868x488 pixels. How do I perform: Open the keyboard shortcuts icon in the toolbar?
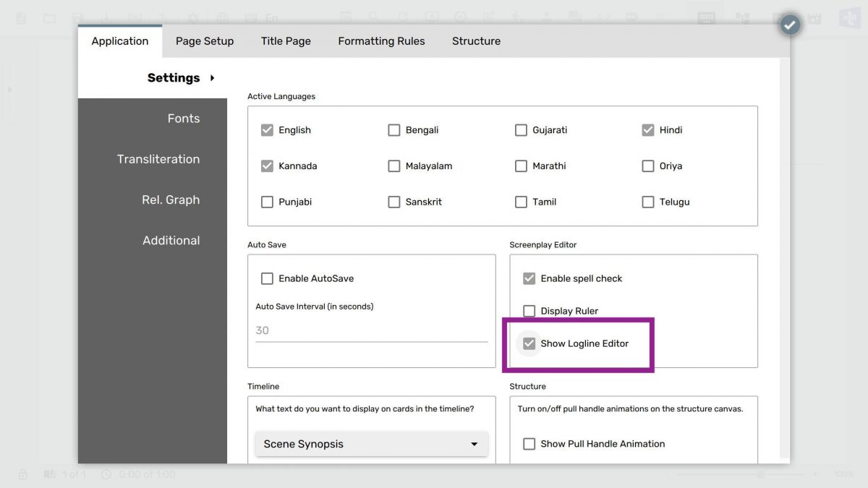[705, 17]
